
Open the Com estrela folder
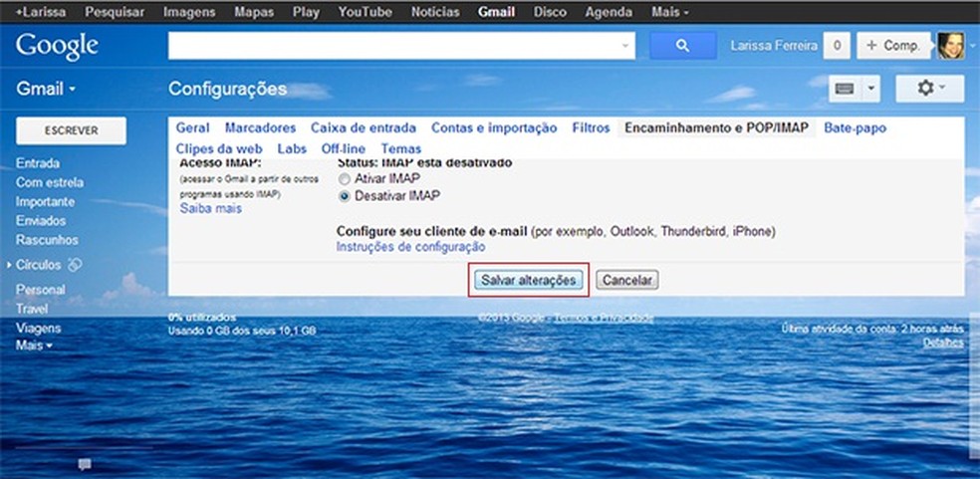click(50, 182)
